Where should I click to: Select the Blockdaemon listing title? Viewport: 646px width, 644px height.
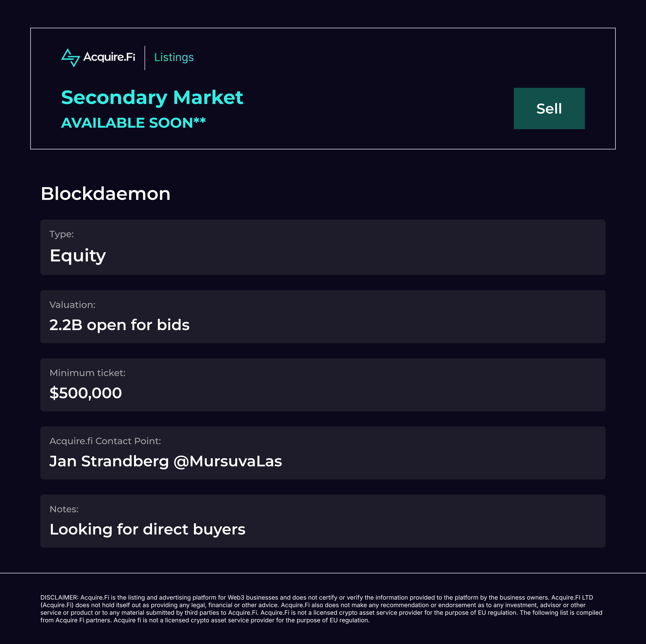click(x=106, y=194)
